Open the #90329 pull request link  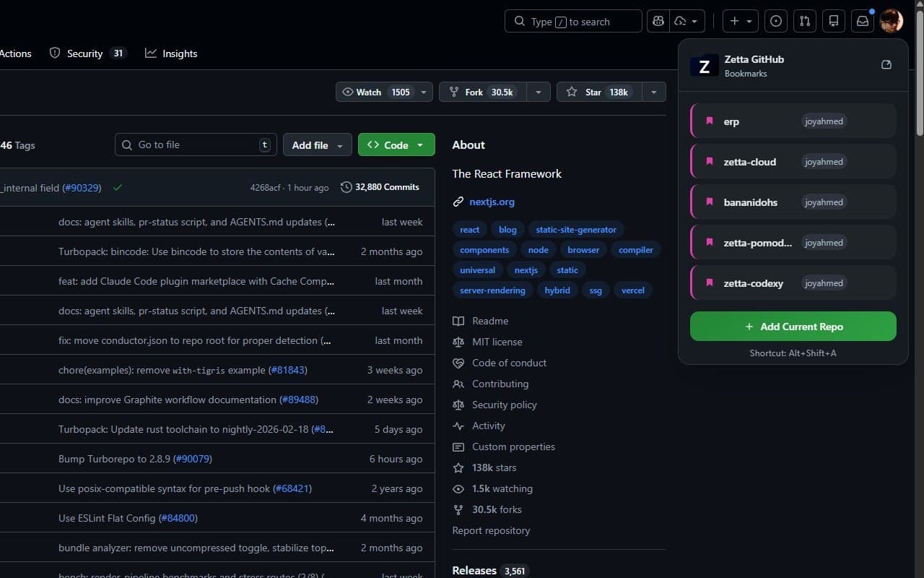click(82, 188)
